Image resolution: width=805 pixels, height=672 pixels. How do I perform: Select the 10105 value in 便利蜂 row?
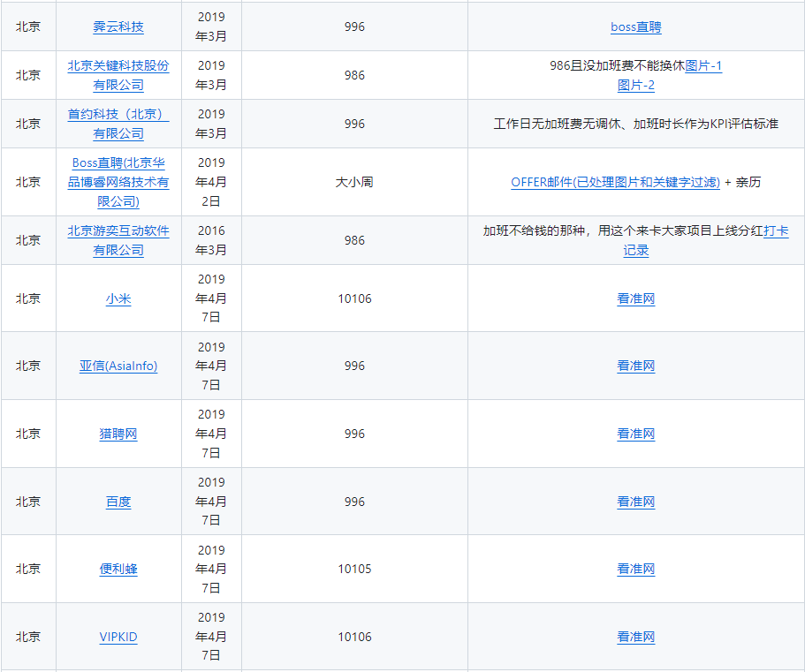(x=354, y=569)
